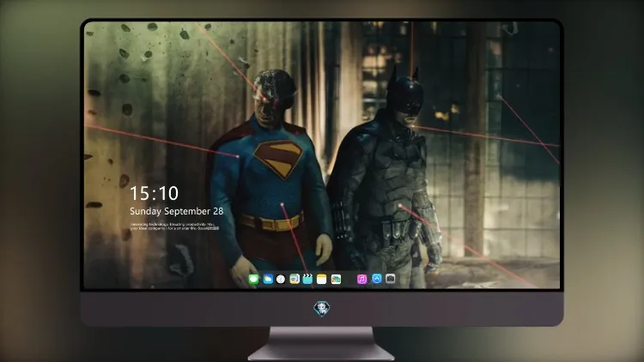Launch the clapperboard video app in the dock
644x362 pixels.
click(x=307, y=279)
